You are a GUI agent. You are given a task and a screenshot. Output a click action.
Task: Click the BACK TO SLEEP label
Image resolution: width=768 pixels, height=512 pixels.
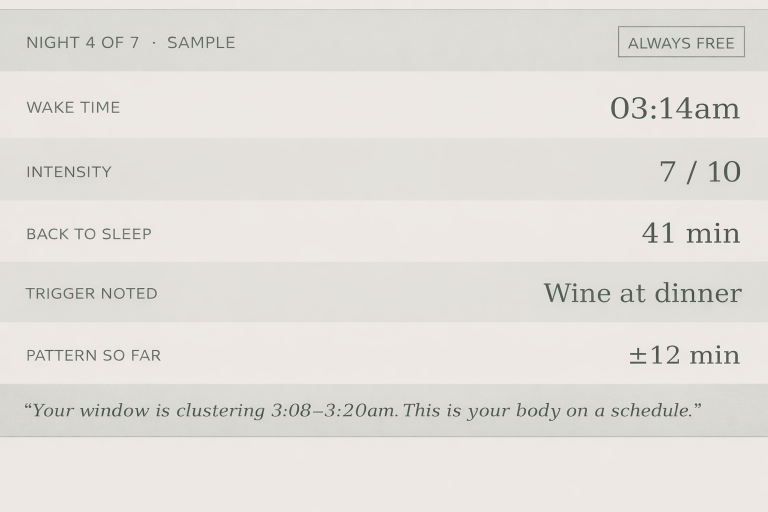coord(89,234)
